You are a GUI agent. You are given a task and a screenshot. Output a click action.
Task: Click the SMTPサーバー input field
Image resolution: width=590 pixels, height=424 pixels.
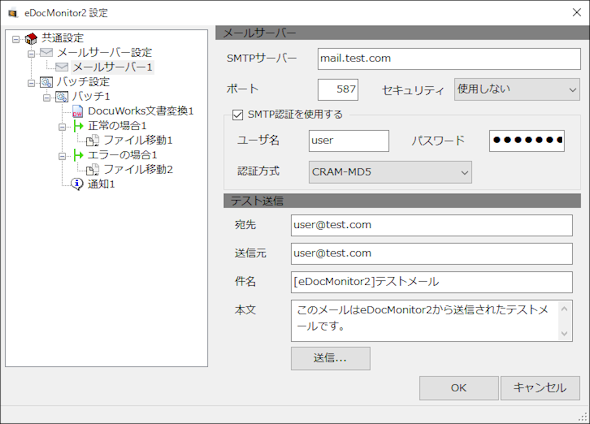pyautogui.click(x=449, y=59)
